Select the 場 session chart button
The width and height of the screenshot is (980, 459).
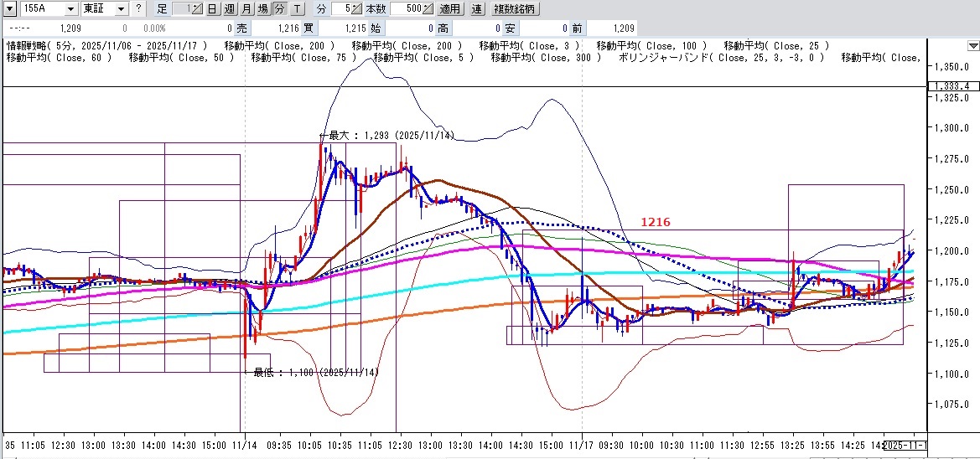263,8
